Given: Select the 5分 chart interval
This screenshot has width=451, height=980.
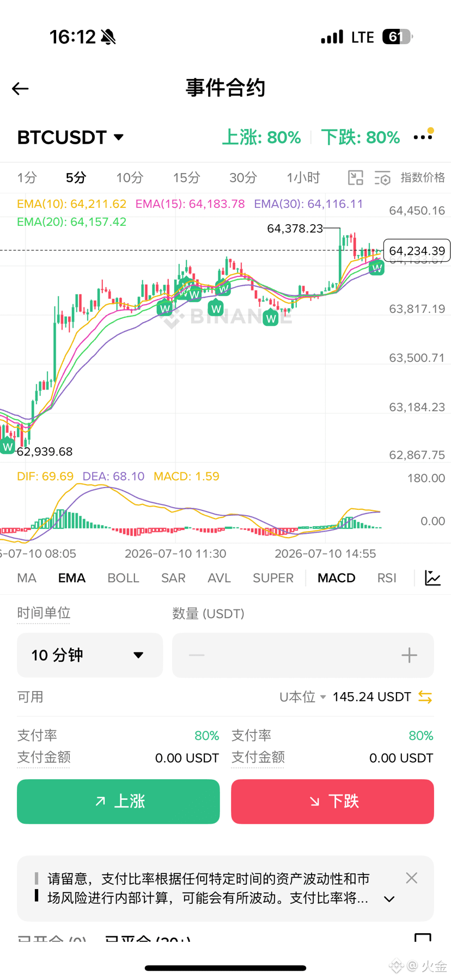Looking at the screenshot, I should (x=76, y=177).
